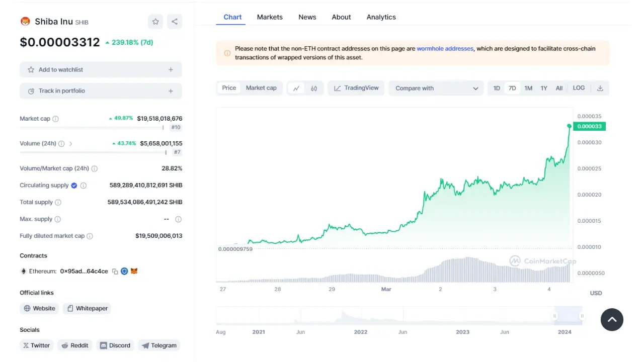Click Circulating supply info icon
The image size is (644, 362).
[x=84, y=186]
